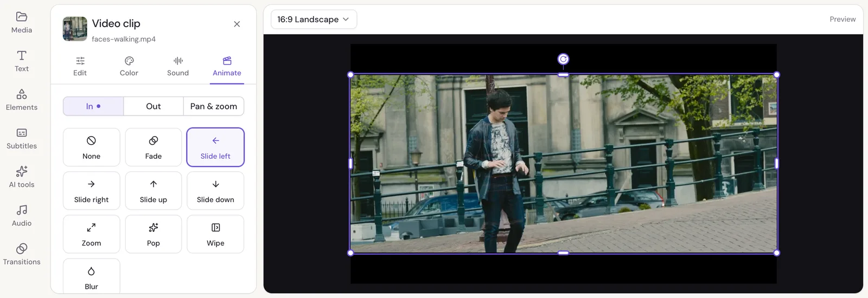Open the Subtitles sidebar panel
The width and height of the screenshot is (868, 298).
22,139
